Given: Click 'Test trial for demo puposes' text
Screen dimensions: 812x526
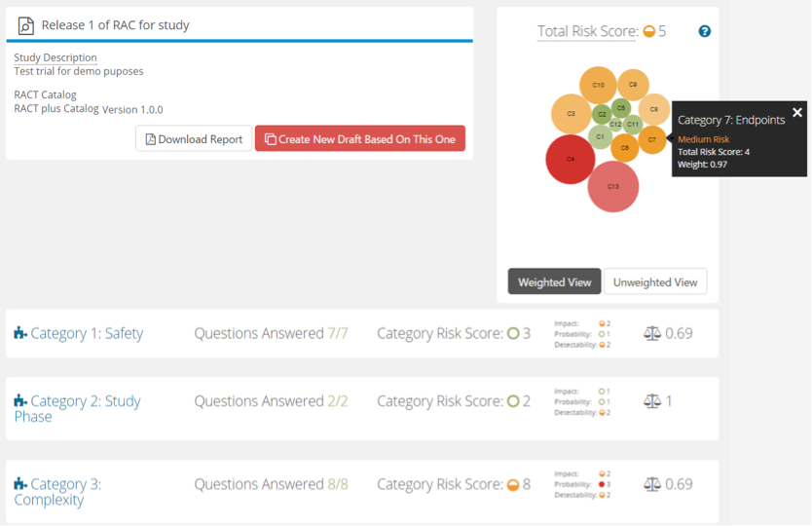Looking at the screenshot, I should [79, 71].
